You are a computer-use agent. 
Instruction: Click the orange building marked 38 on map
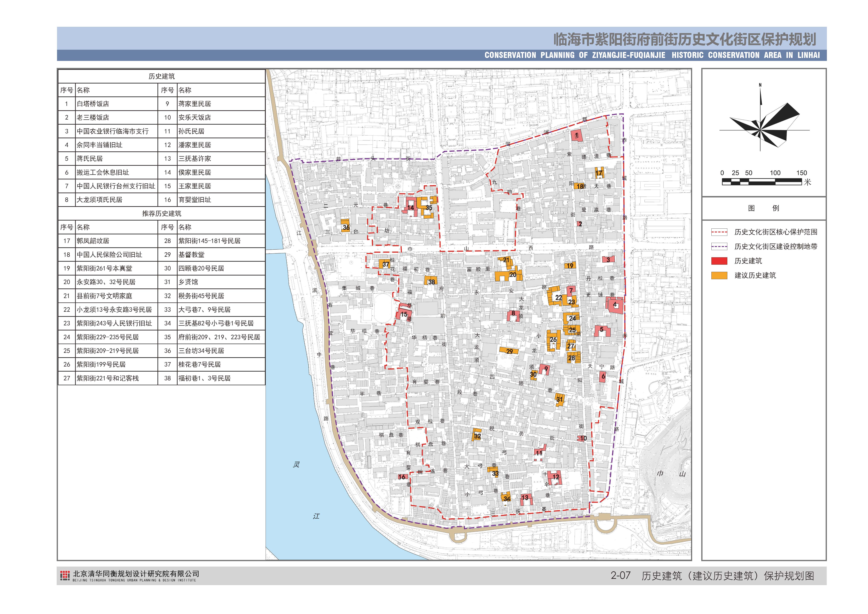[431, 281]
